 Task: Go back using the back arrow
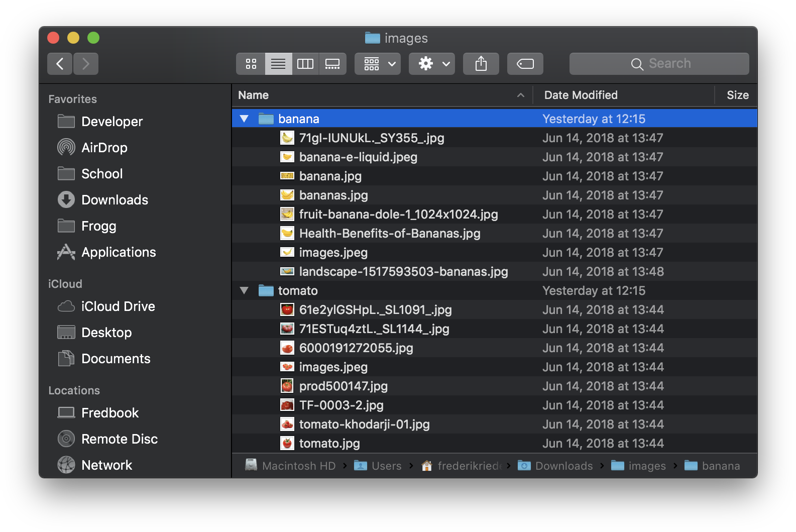(x=60, y=64)
